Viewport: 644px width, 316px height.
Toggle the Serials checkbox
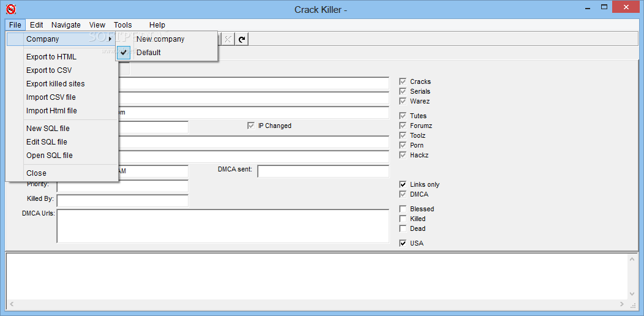403,91
